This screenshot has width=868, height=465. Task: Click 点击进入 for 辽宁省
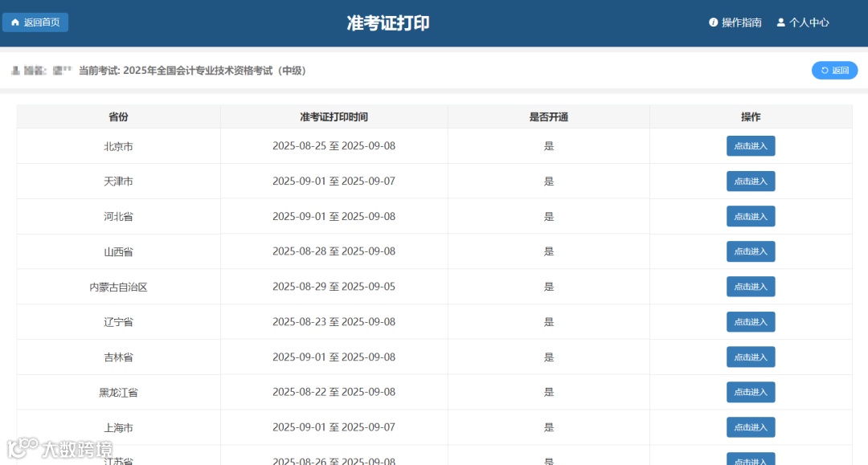click(x=751, y=322)
